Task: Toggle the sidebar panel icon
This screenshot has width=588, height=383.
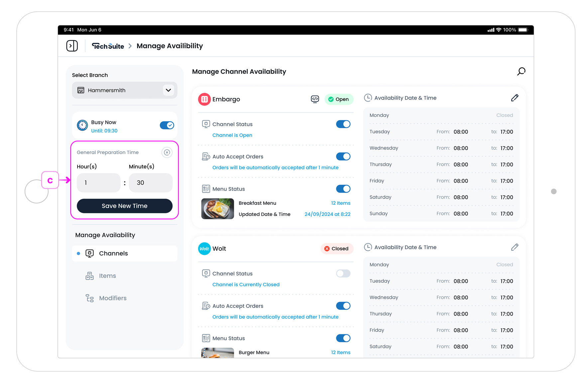Action: point(72,46)
